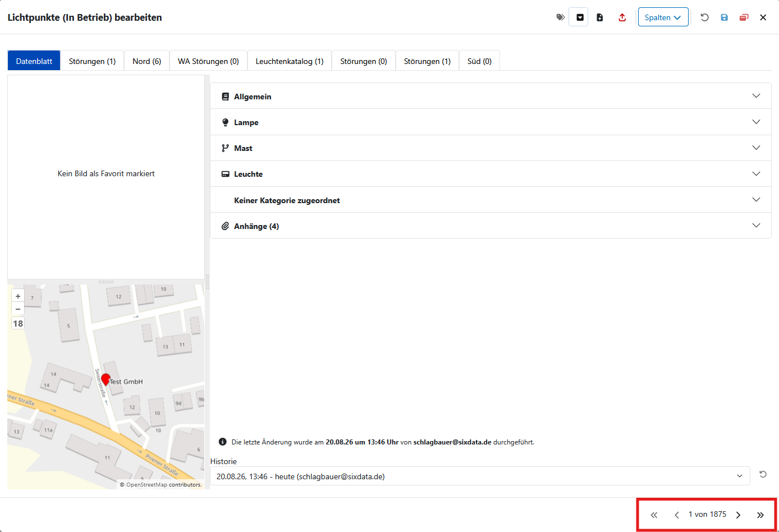Close the Lichtpunkte edit dialog
This screenshot has height=532, width=779.
click(763, 17)
